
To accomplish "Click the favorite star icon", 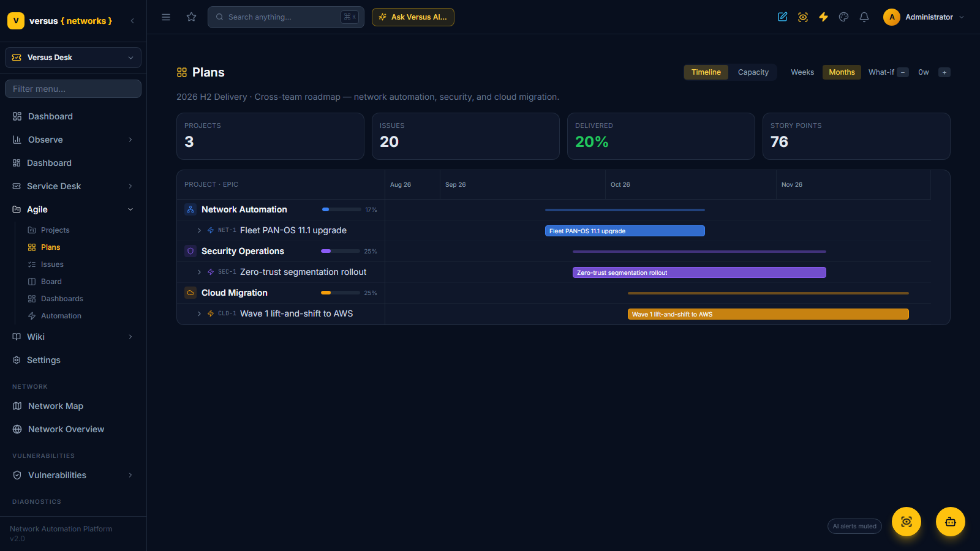I will [192, 17].
